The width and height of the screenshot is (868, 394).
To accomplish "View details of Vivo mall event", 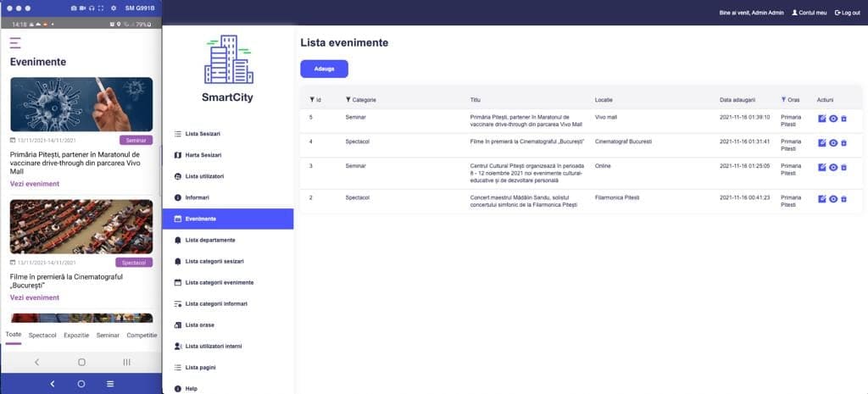I will (833, 119).
